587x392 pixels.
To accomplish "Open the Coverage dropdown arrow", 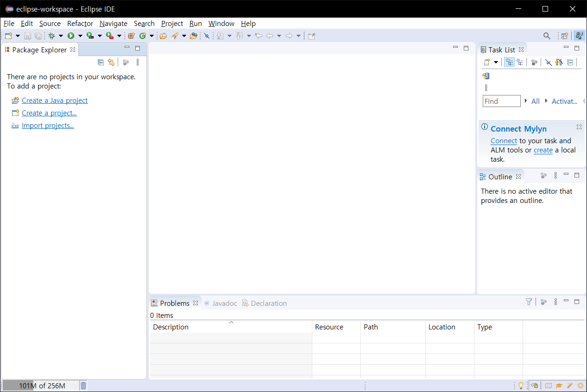I will pyautogui.click(x=99, y=36).
